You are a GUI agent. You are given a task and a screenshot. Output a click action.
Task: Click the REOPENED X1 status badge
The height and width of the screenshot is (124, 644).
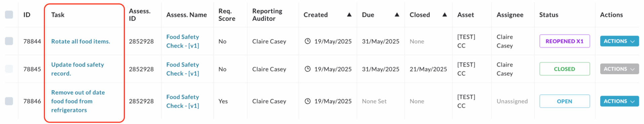pos(564,41)
